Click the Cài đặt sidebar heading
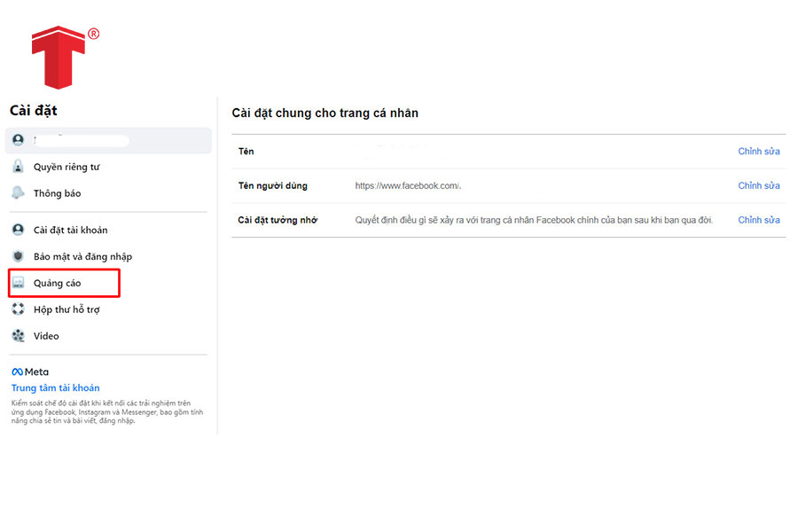The height and width of the screenshot is (532, 798). pyautogui.click(x=34, y=111)
